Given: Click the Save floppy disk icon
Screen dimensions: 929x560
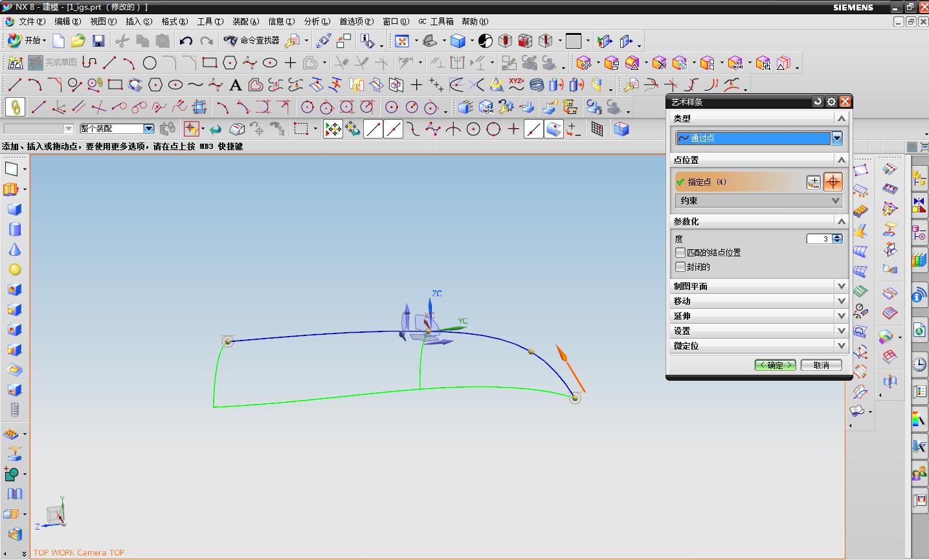Looking at the screenshot, I should pos(98,41).
